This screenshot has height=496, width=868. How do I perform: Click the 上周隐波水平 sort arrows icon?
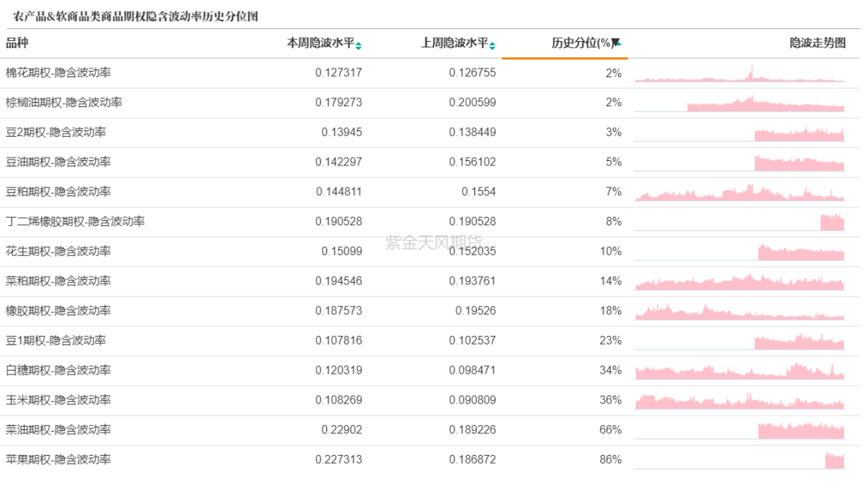point(492,45)
